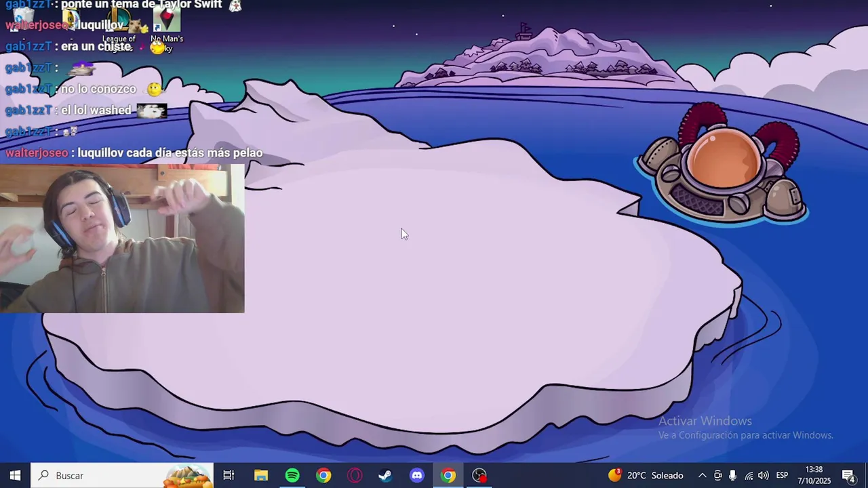
Task: Open the first Chrome taskbar icon
Action: tap(323, 475)
